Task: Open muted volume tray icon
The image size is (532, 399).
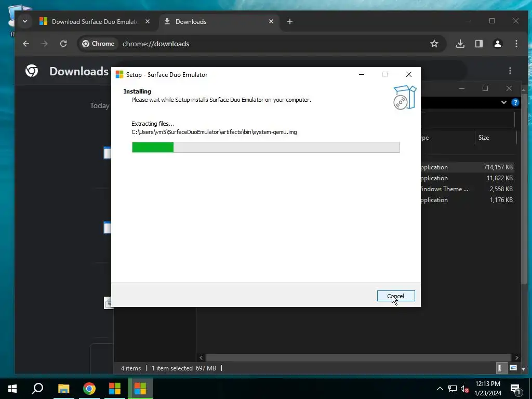Action: tap(464, 389)
